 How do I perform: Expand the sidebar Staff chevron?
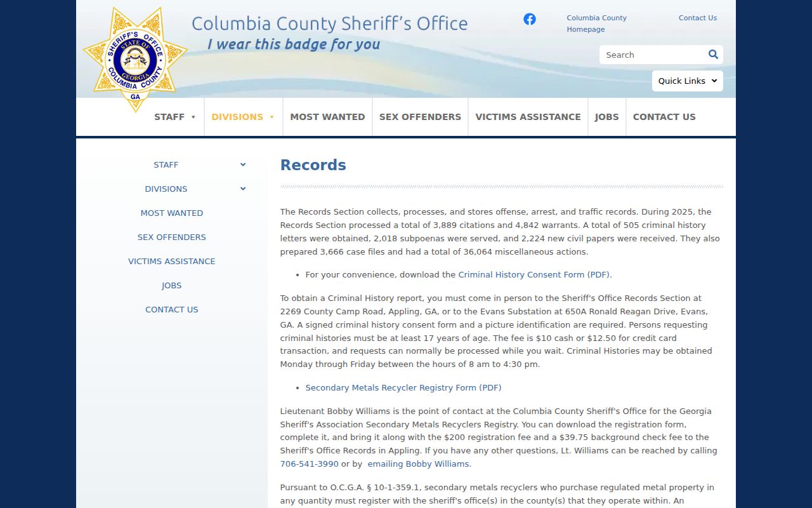(x=243, y=164)
